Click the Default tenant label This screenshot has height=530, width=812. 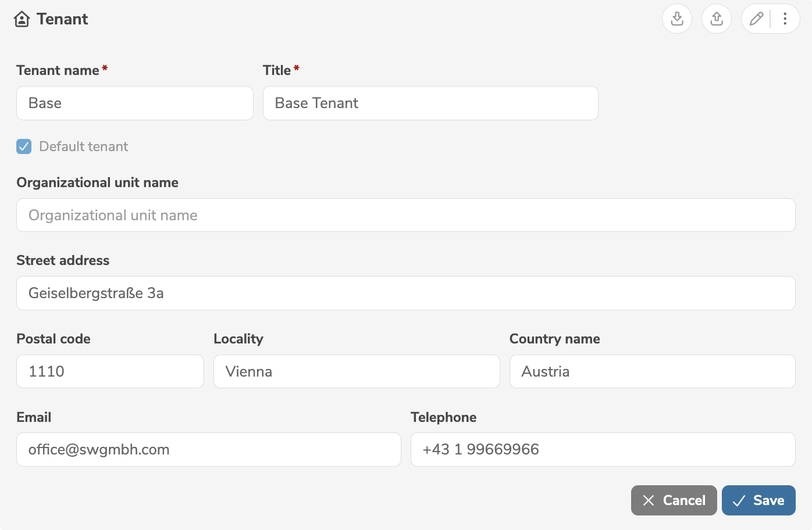[x=83, y=146]
